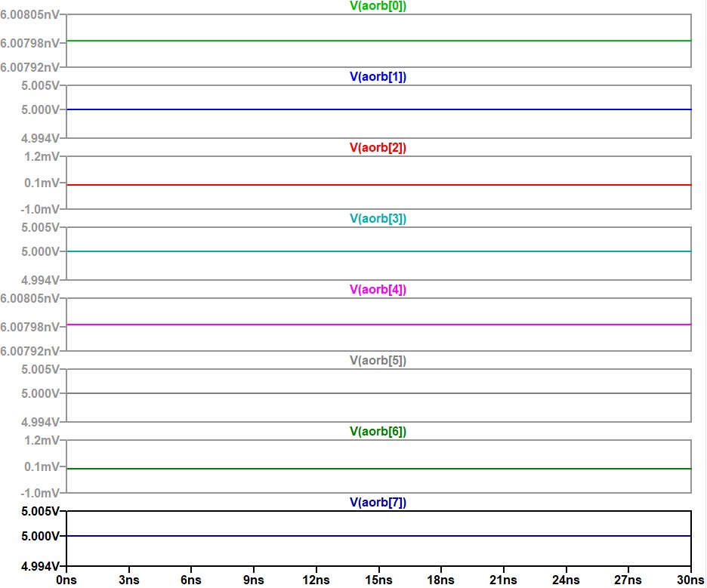Click 4.994V axis value in V(aorb[1]) pane
Viewport: 707px width, 588px height.
coord(40,138)
